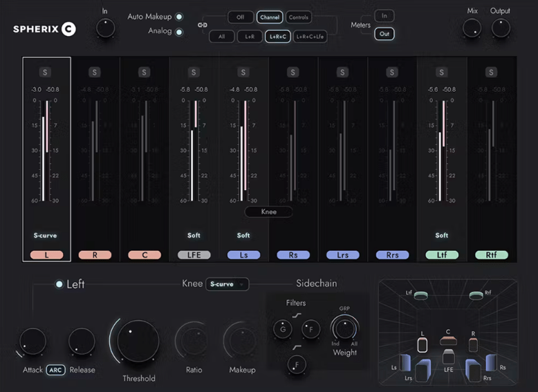
Task: Select the Channel link mode
Action: pyautogui.click(x=269, y=17)
